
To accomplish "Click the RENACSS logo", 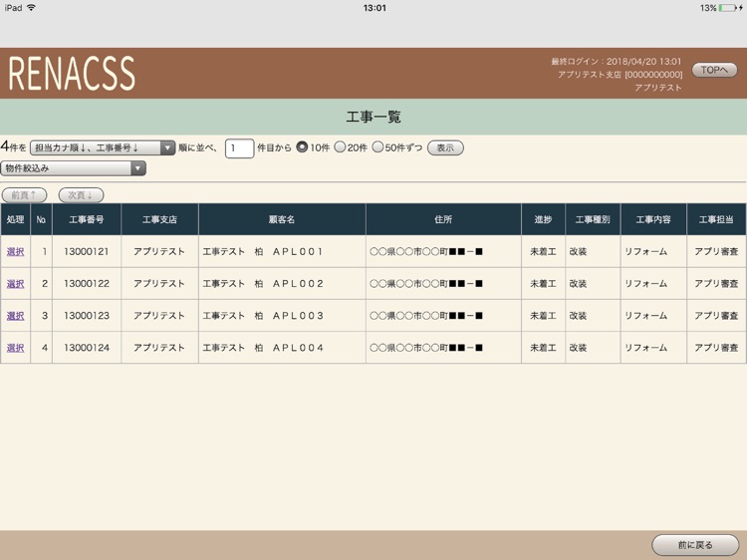I will coord(72,74).
